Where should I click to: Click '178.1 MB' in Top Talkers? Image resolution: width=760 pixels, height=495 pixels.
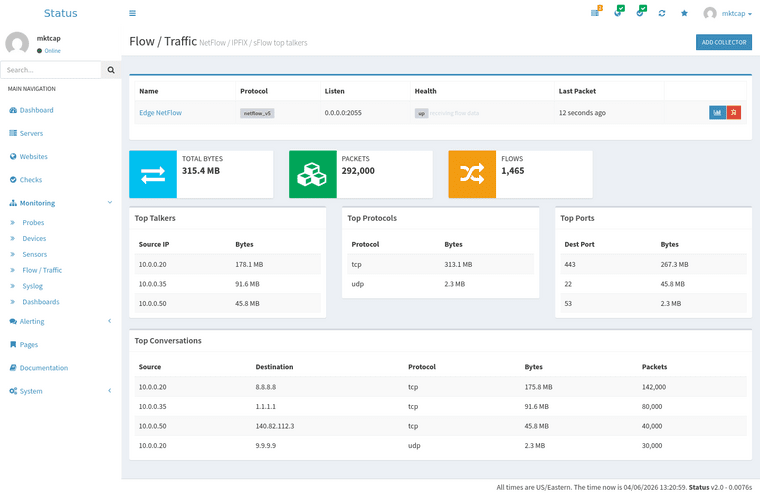[x=249, y=264]
